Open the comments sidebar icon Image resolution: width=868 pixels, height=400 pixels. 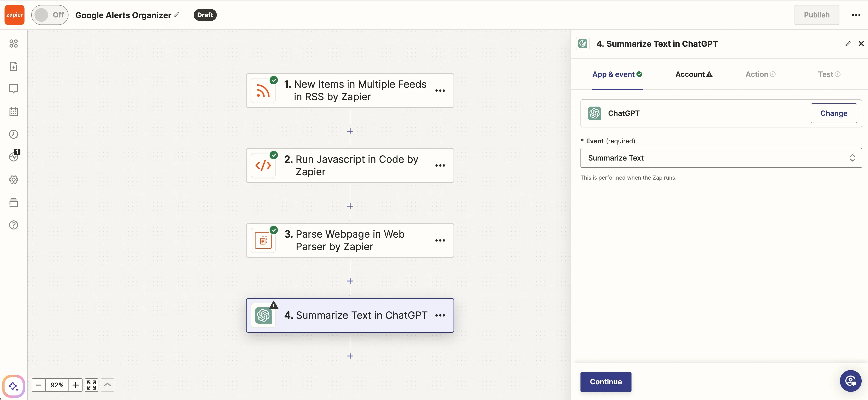(13, 89)
